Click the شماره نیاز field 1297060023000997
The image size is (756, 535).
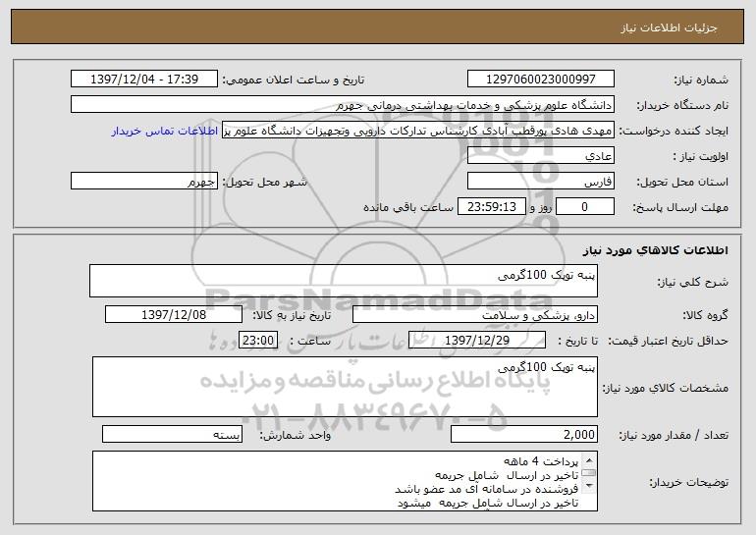tap(540, 79)
